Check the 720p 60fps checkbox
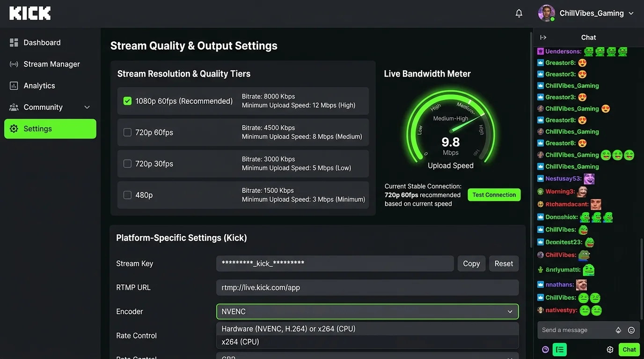Screen dimensions: 644x359 [x=127, y=132]
